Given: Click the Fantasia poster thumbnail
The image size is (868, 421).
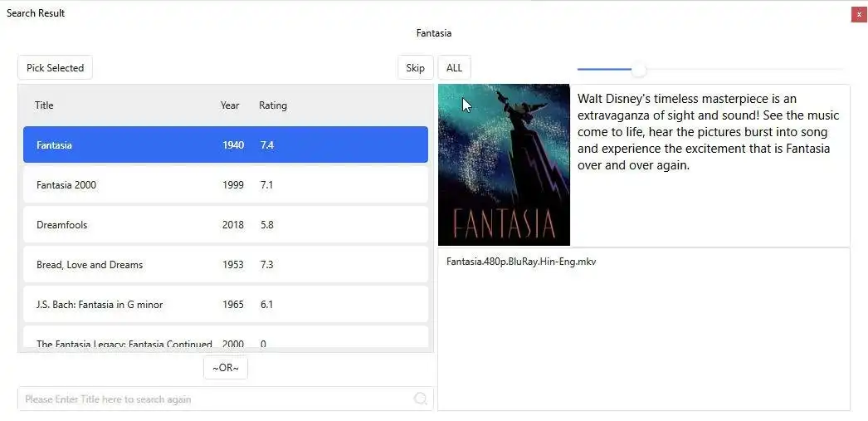Looking at the screenshot, I should coord(504,164).
